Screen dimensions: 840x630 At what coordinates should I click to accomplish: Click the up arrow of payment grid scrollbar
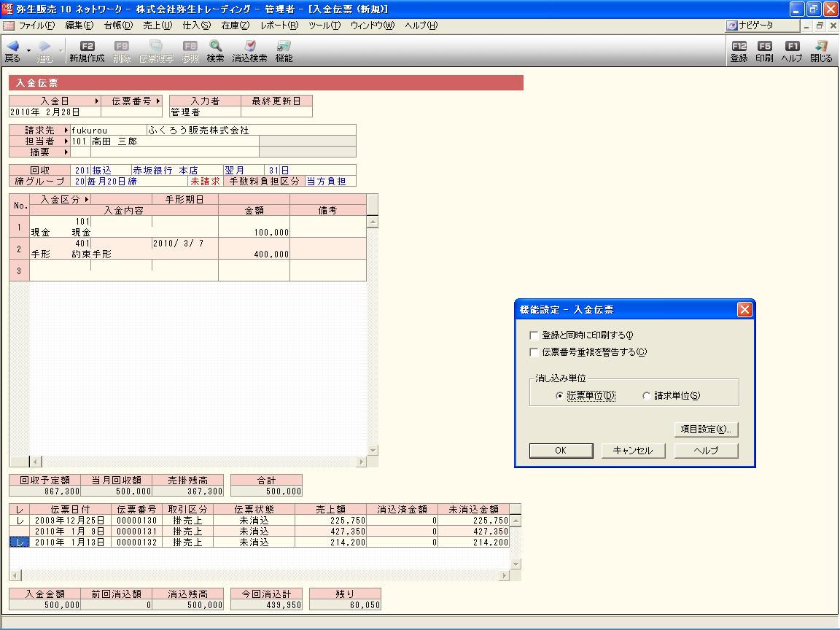(373, 222)
